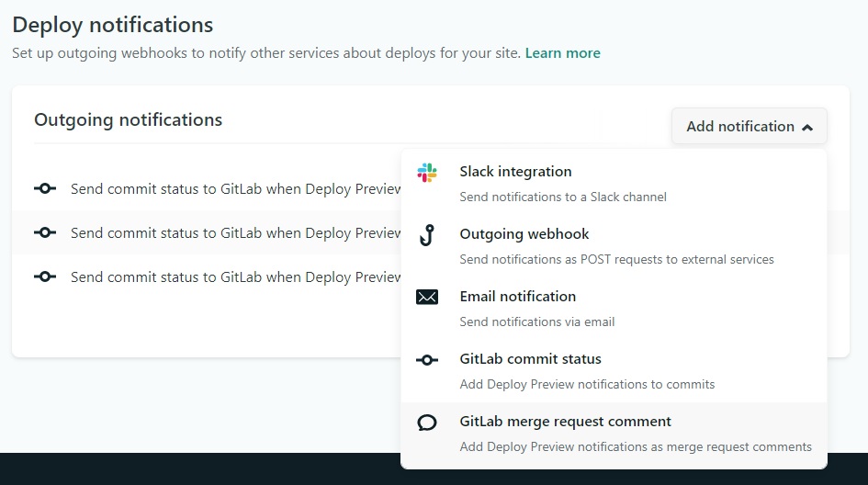Open third Send commit status notification

click(x=235, y=276)
